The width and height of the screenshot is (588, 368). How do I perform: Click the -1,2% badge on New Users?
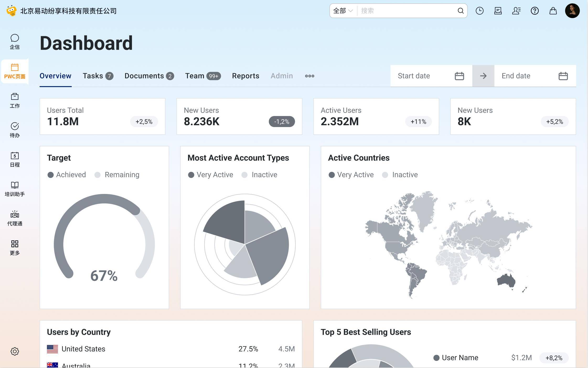click(282, 122)
